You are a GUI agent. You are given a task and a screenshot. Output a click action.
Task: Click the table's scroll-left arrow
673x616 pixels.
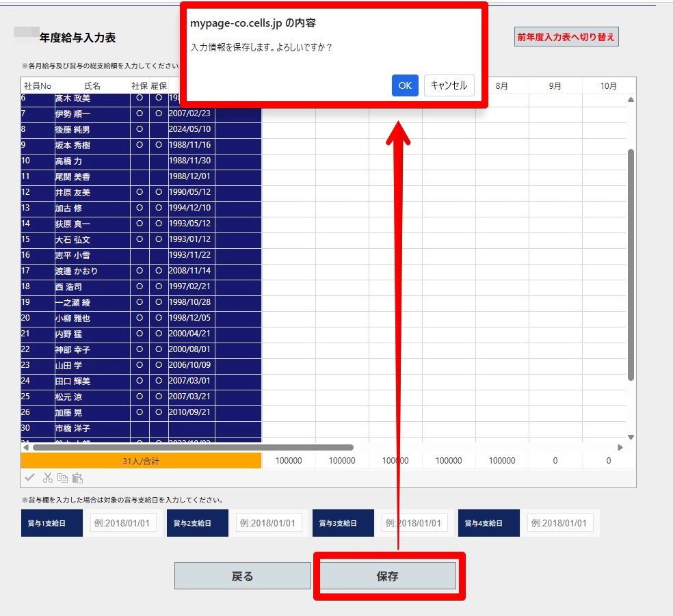[26, 447]
